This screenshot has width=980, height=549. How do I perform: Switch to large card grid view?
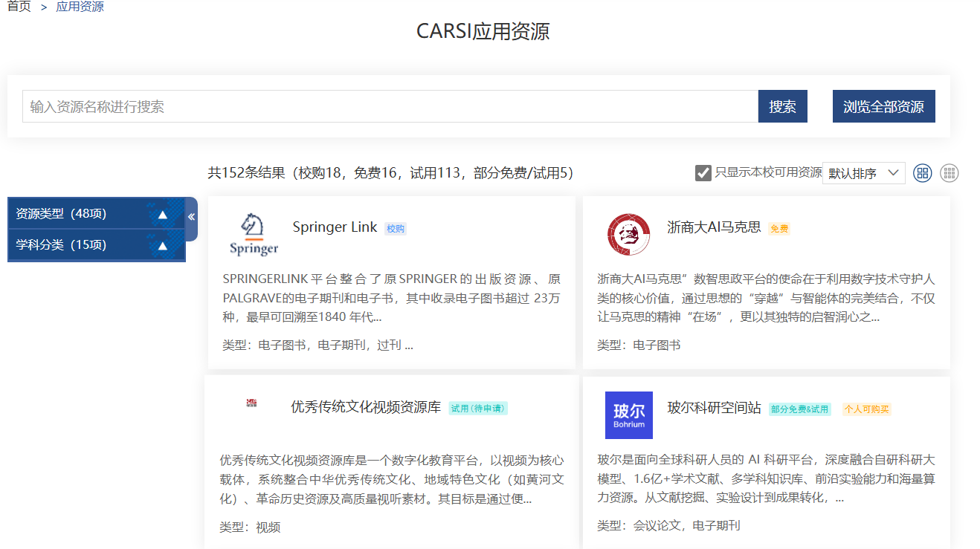[x=922, y=173]
